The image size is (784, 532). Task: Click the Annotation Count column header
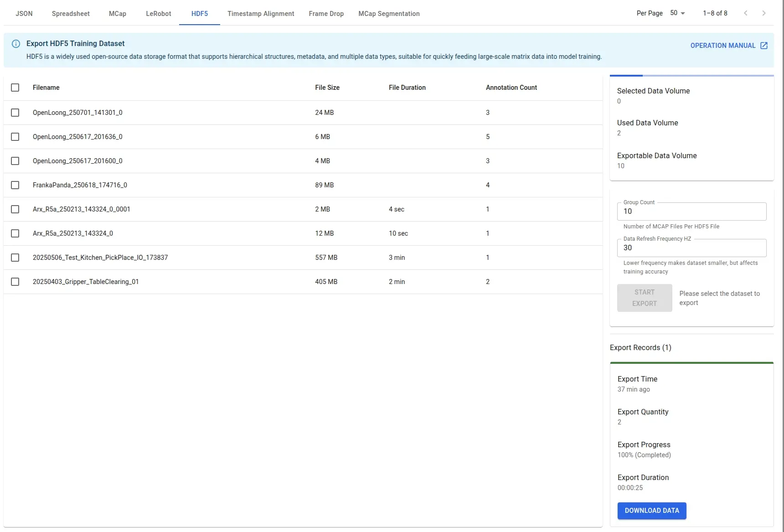pos(511,88)
